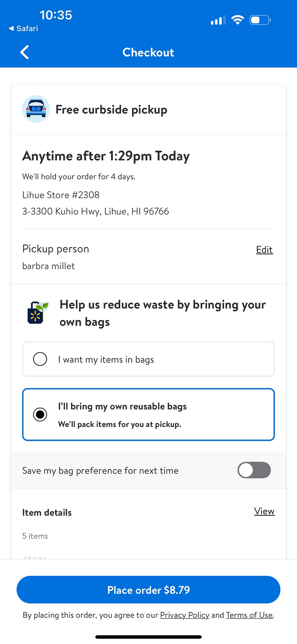Tap the iOS home indicator bar
This screenshot has height=644, width=297.
[148, 637]
